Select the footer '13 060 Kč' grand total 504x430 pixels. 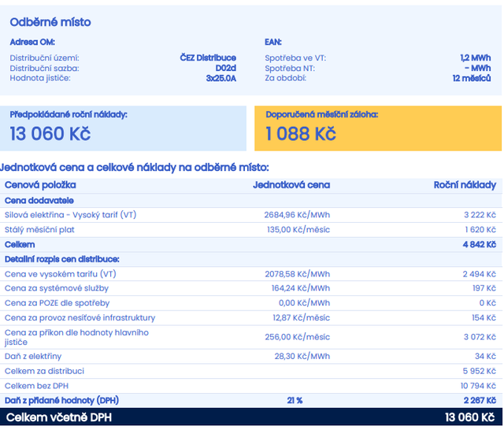coord(469,417)
